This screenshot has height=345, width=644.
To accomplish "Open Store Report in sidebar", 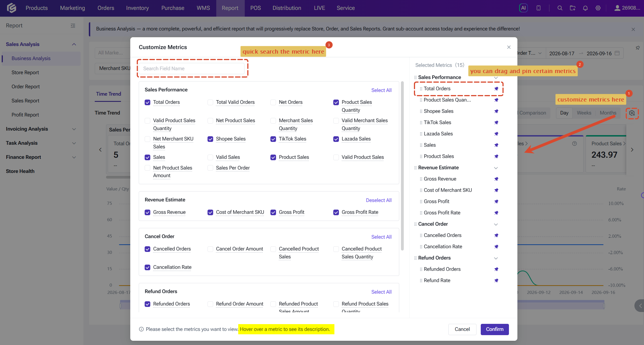I will tap(25, 72).
